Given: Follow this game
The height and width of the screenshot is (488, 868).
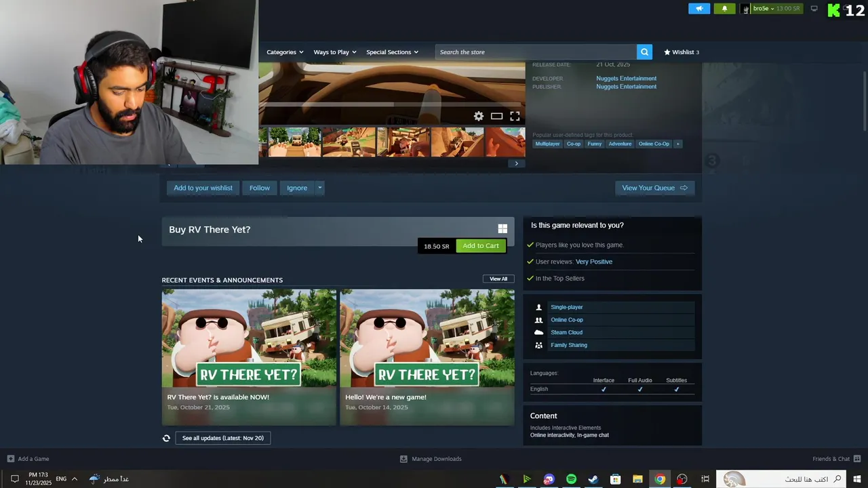Looking at the screenshot, I should click(x=260, y=188).
